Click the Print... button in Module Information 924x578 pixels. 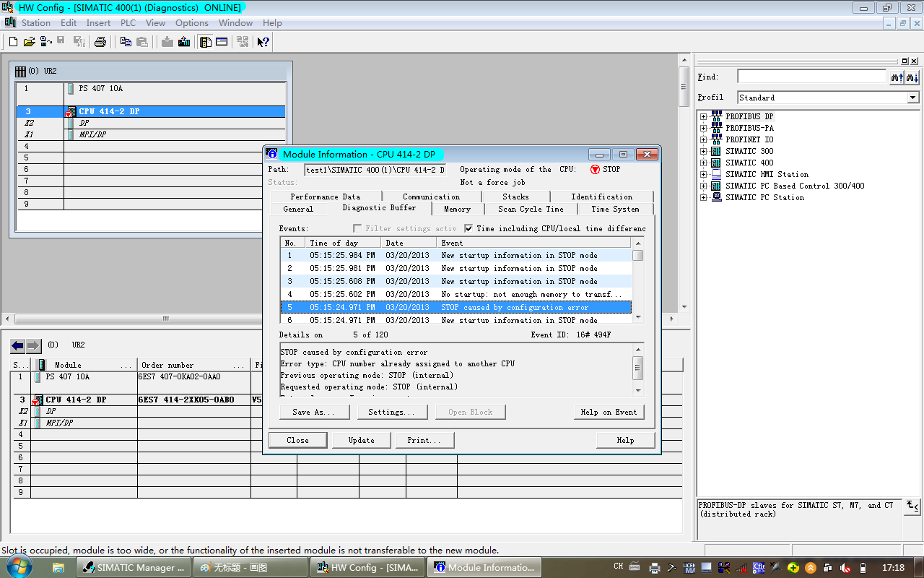424,440
